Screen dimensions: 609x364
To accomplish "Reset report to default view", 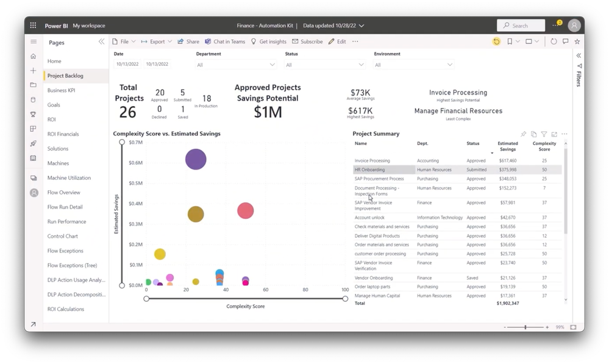I will tap(496, 41).
